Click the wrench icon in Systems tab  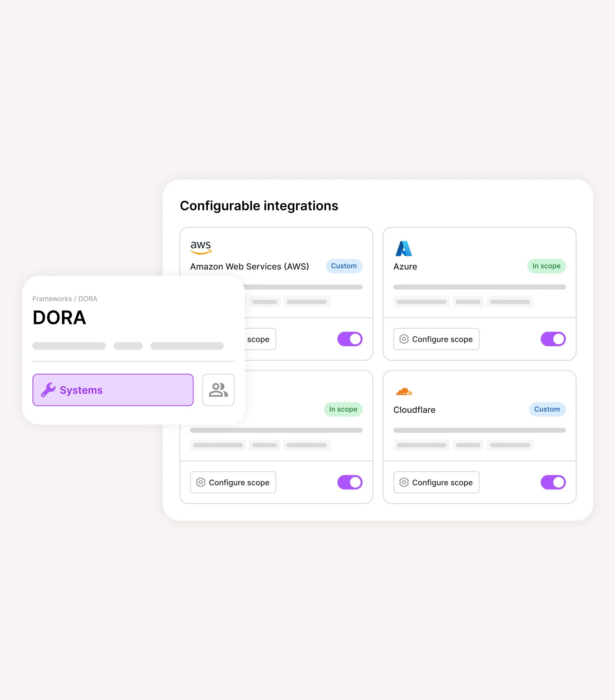coord(48,390)
